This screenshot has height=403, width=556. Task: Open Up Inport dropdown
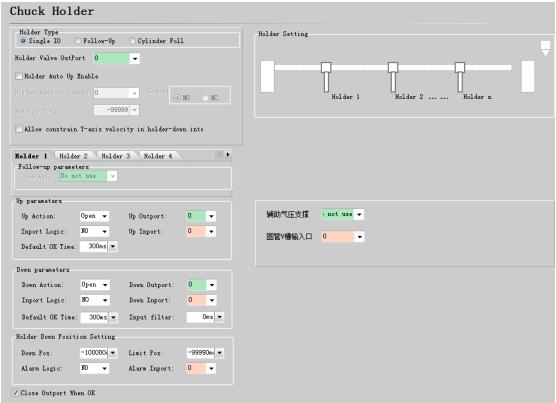(x=211, y=231)
